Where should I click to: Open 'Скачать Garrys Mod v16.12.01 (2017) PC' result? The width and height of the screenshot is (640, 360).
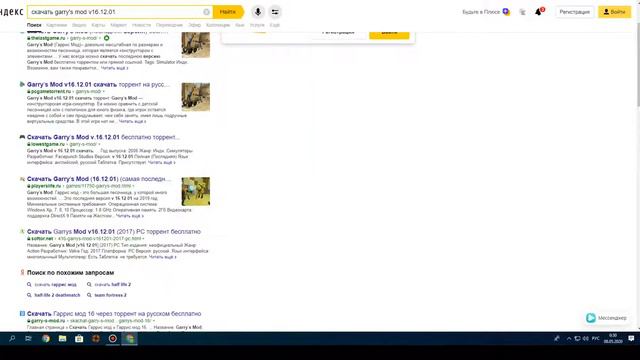coord(114,231)
